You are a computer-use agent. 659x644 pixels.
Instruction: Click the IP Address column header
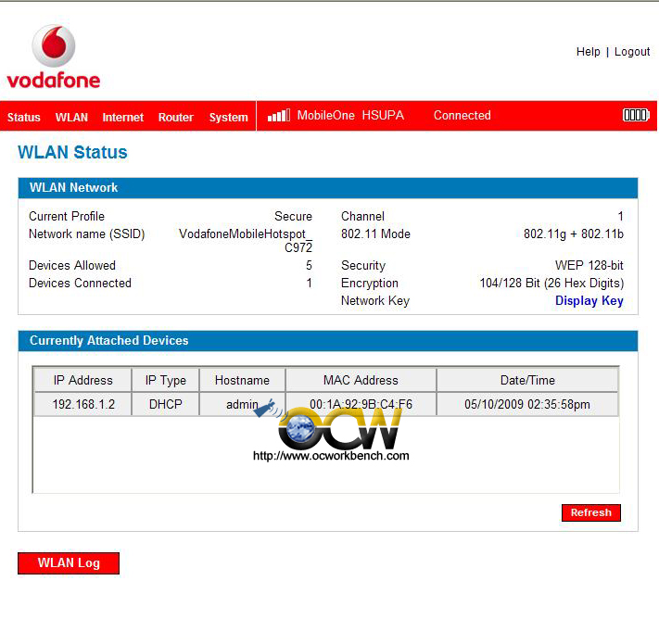82,380
